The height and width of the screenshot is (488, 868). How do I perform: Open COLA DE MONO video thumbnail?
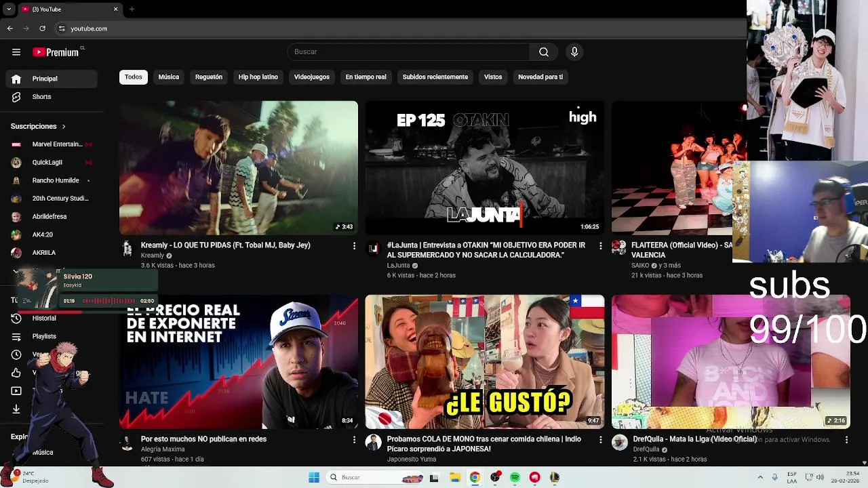pyautogui.click(x=485, y=361)
